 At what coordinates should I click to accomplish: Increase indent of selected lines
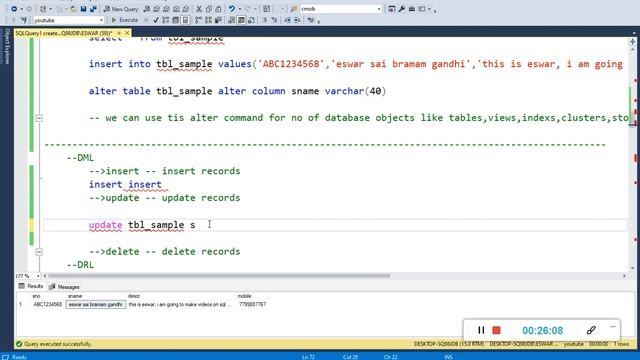click(298, 20)
